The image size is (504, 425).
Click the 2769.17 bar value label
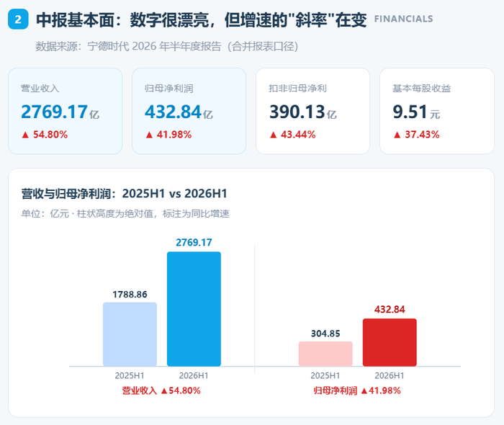[194, 243]
